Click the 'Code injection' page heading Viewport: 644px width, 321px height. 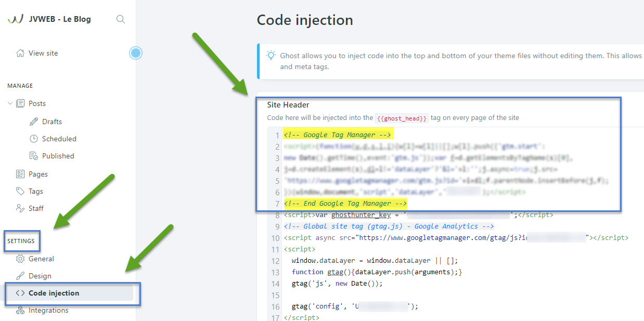305,20
